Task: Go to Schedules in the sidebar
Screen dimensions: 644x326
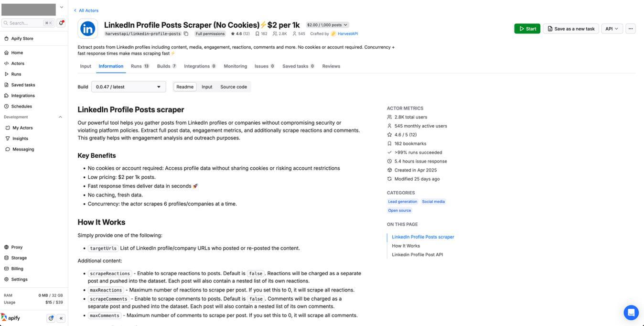Action: (21, 106)
